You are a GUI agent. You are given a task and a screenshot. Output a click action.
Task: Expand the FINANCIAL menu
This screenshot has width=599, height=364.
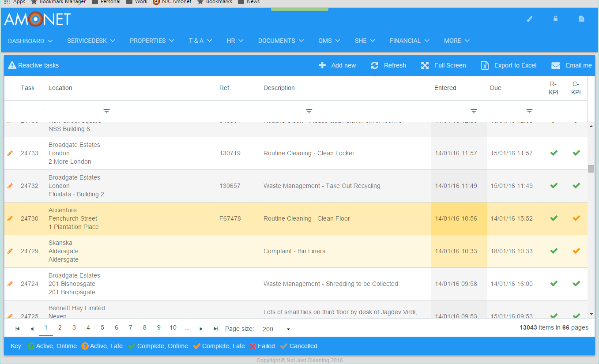(x=410, y=41)
